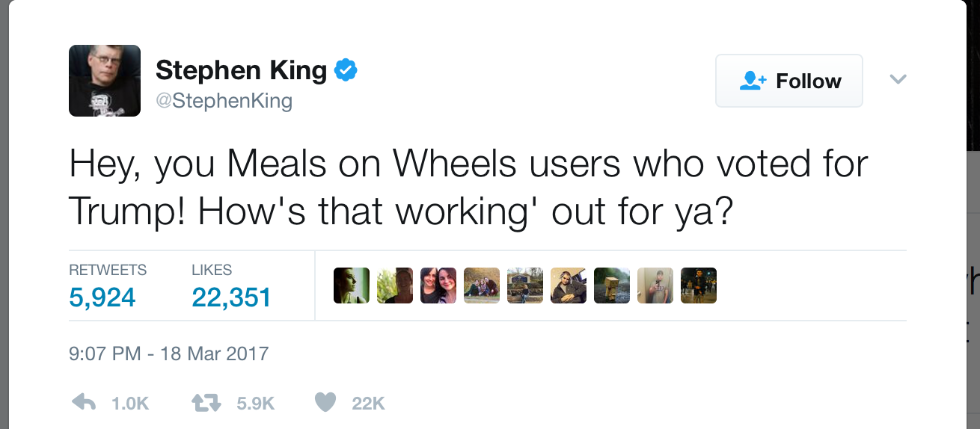Open Stephen King's profile picture
The width and height of the screenshot is (980, 429).
[x=105, y=81]
